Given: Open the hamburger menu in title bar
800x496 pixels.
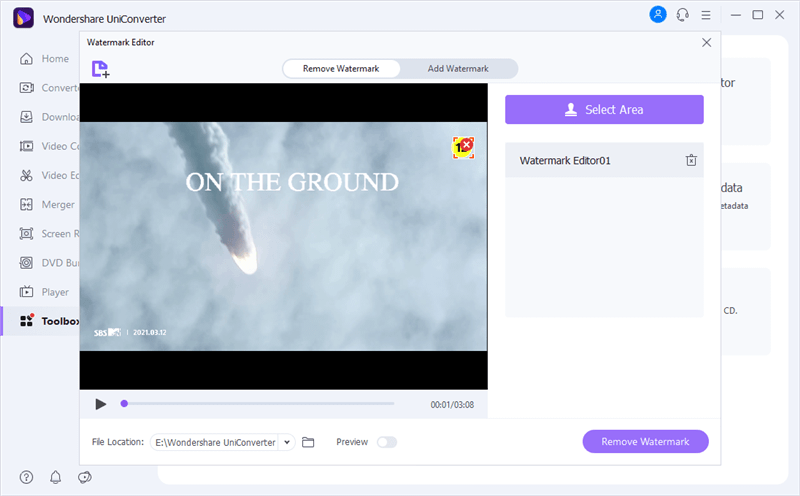Looking at the screenshot, I should tap(706, 15).
